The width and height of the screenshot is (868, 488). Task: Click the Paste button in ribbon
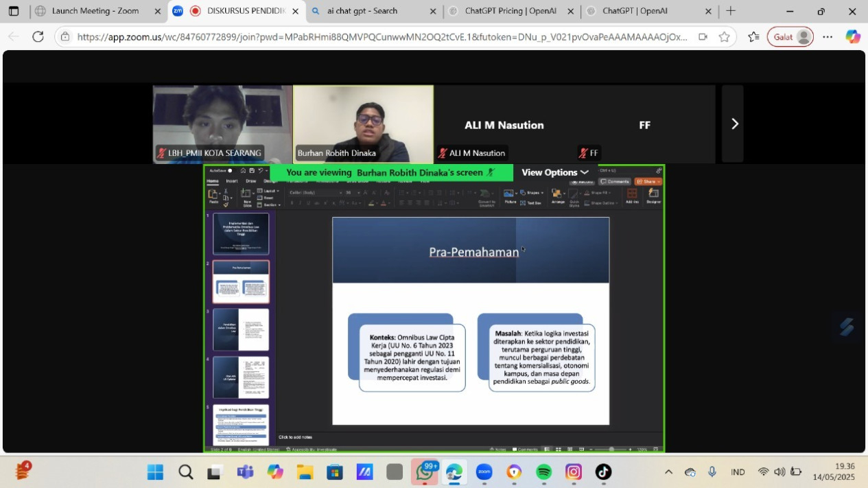pyautogui.click(x=213, y=197)
